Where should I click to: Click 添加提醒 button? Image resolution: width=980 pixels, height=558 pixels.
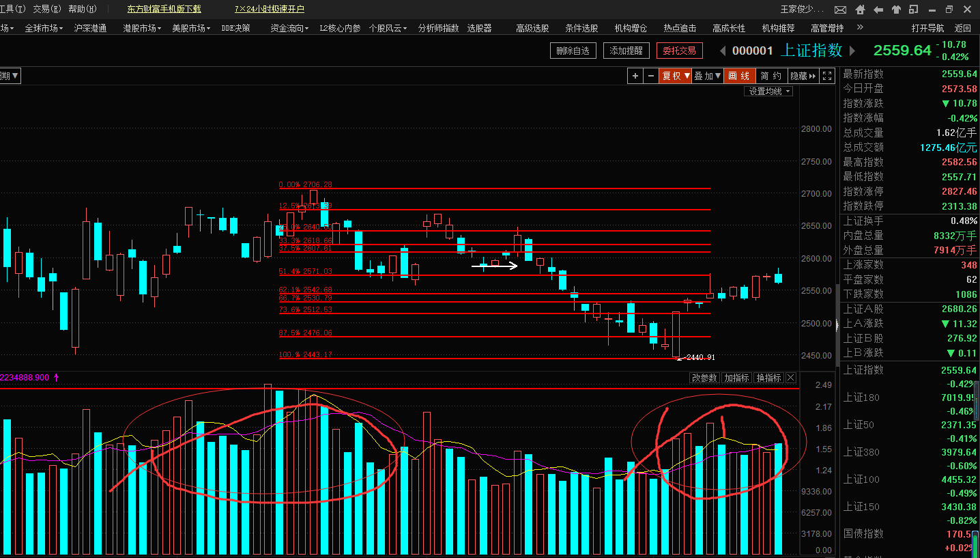[x=626, y=51]
